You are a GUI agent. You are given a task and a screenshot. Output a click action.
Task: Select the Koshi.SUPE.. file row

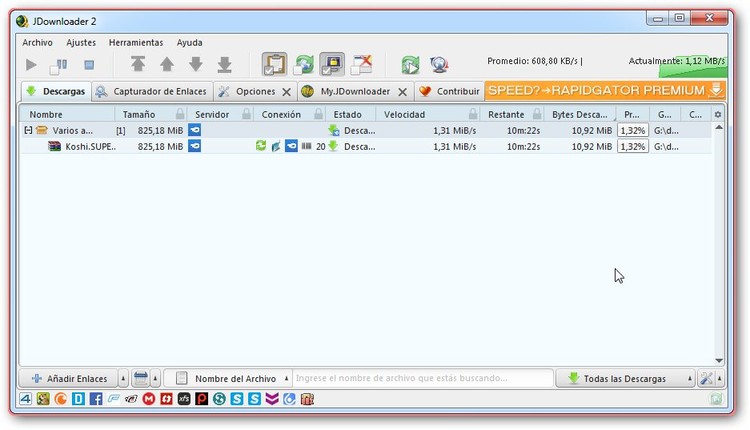(366, 146)
